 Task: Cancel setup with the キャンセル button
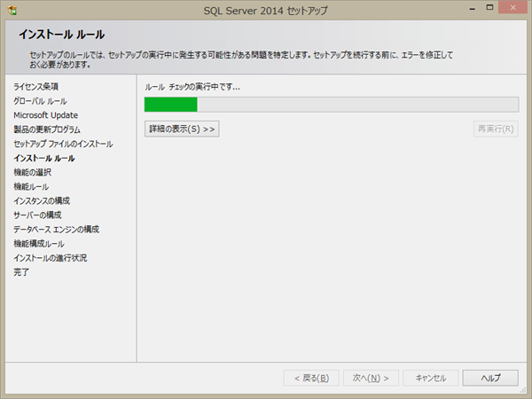tap(431, 378)
